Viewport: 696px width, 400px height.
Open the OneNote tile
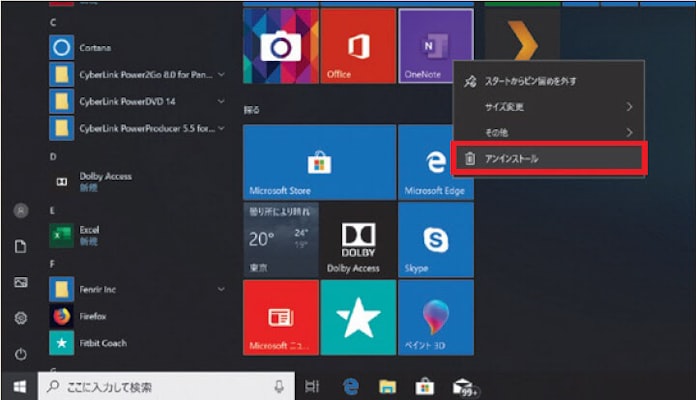[436, 46]
